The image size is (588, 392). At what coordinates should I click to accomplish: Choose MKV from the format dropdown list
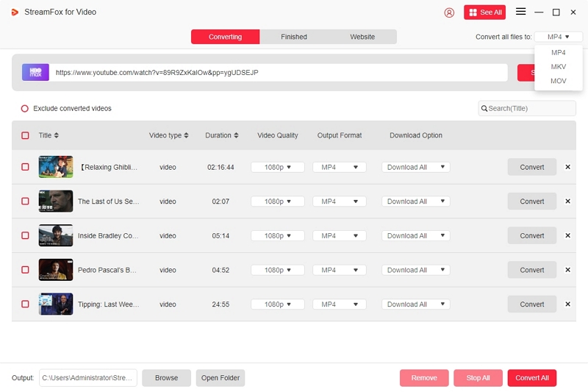(559, 67)
